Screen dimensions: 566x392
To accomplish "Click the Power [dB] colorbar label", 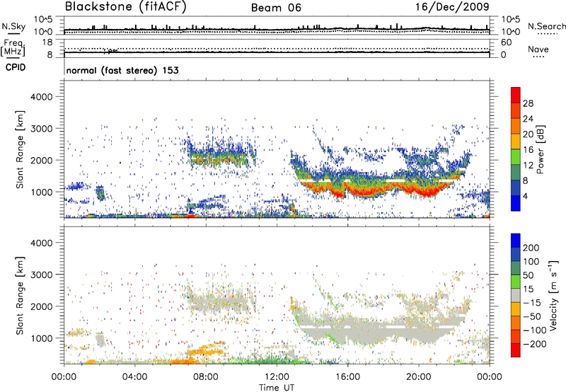I will click(541, 149).
